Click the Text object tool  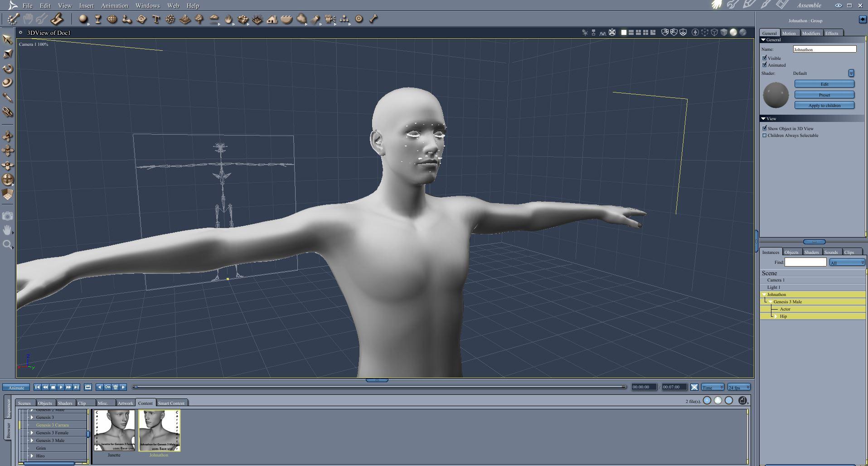[156, 19]
